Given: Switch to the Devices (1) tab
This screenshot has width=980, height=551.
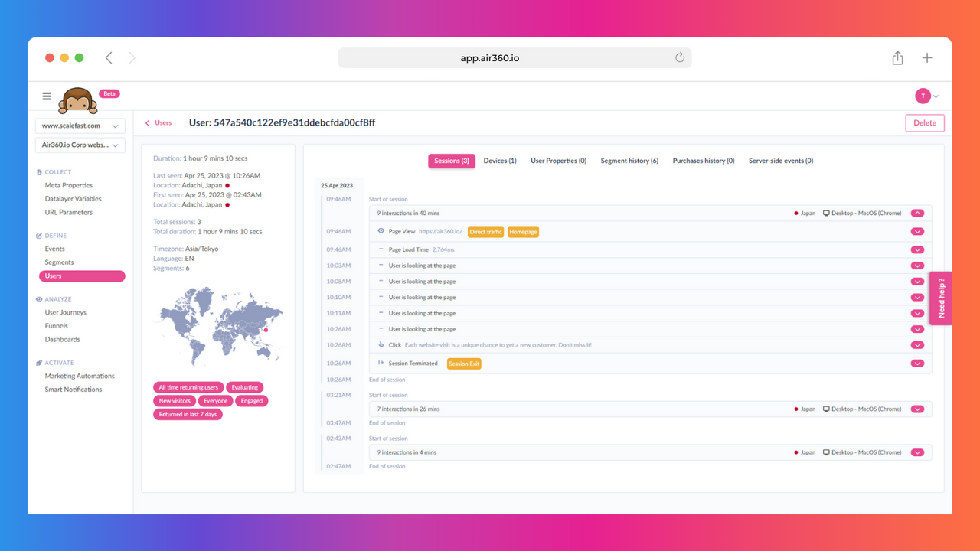Looking at the screenshot, I should (500, 161).
